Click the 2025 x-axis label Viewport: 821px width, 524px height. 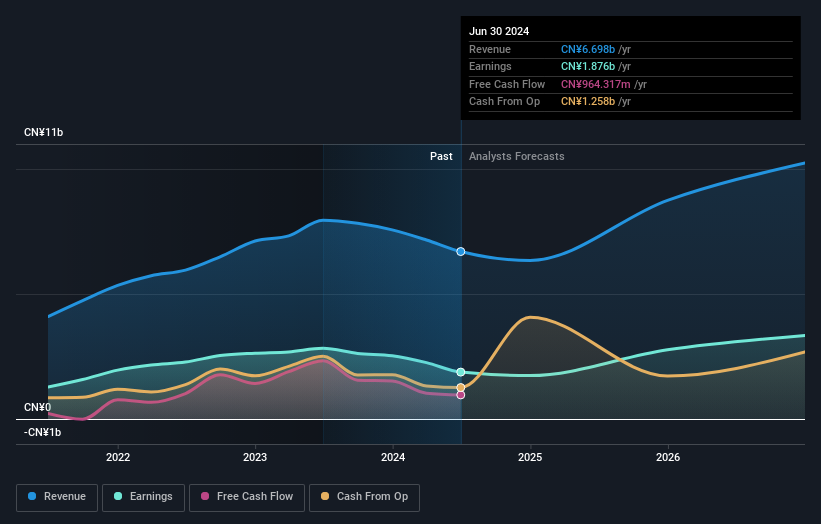point(530,457)
